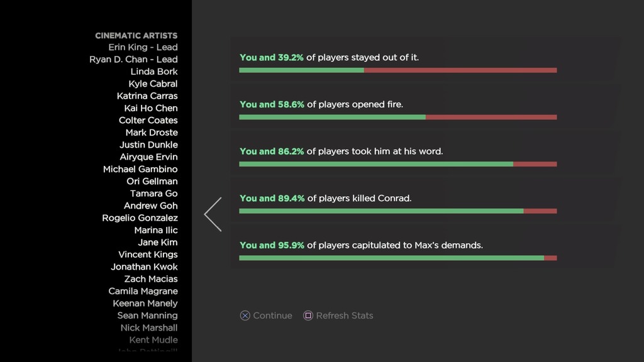Select the 89.4% killed Conrad stat text
The image size is (644, 362).
click(325, 198)
